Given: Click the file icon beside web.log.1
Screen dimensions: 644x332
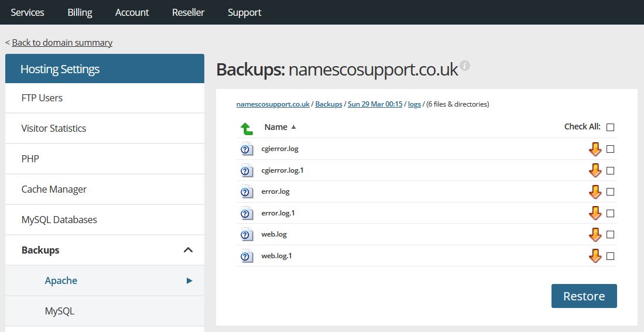Looking at the screenshot, I should pos(247,256).
